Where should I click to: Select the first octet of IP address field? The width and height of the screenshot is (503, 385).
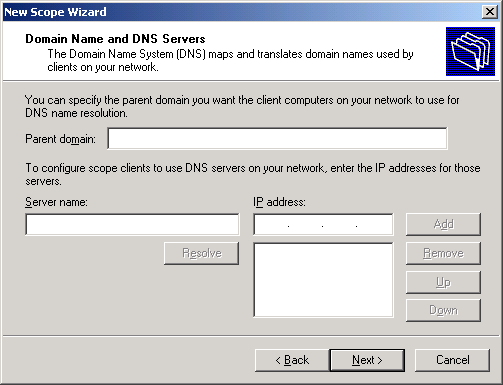pyautogui.click(x=271, y=225)
